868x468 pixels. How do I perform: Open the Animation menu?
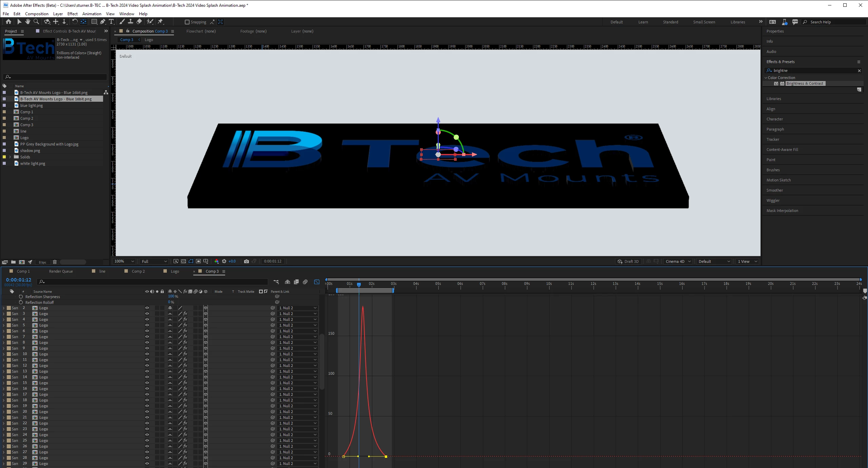[92, 14]
